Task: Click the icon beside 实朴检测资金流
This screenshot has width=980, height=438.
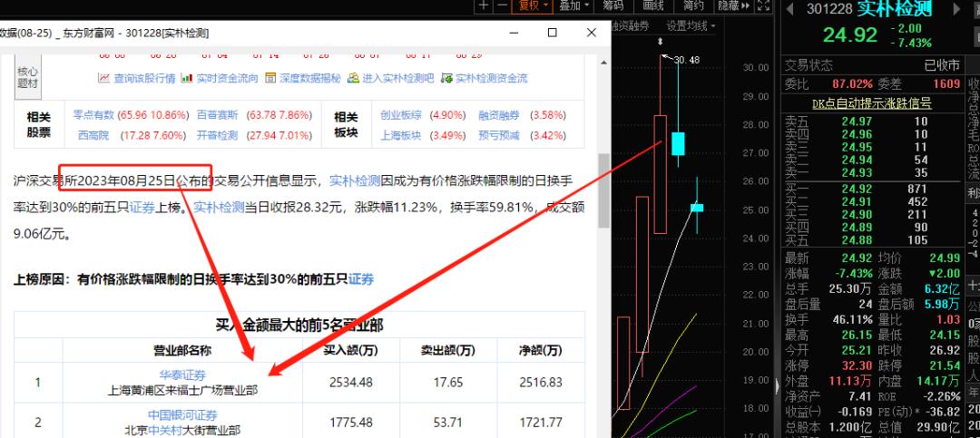Action: [x=446, y=78]
